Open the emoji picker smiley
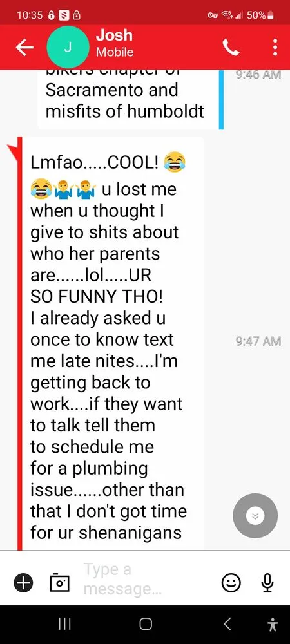 (231, 582)
